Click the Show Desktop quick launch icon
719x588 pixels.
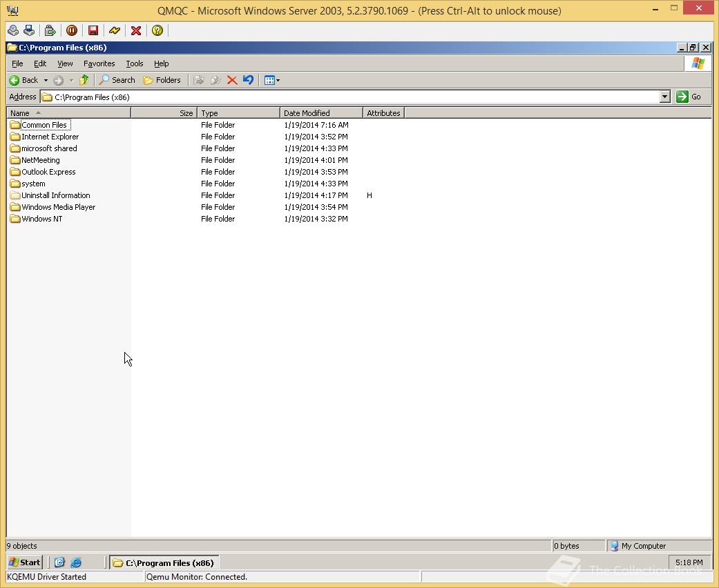coord(59,562)
